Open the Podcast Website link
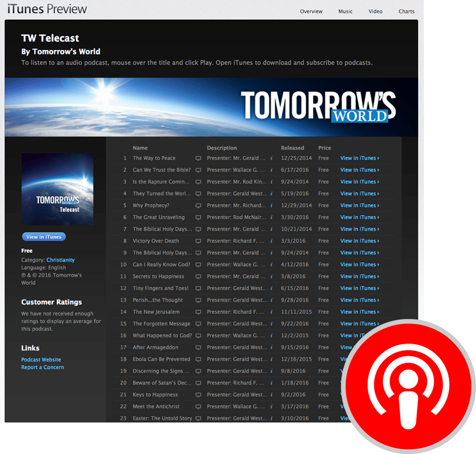476x454 pixels. coord(41,360)
